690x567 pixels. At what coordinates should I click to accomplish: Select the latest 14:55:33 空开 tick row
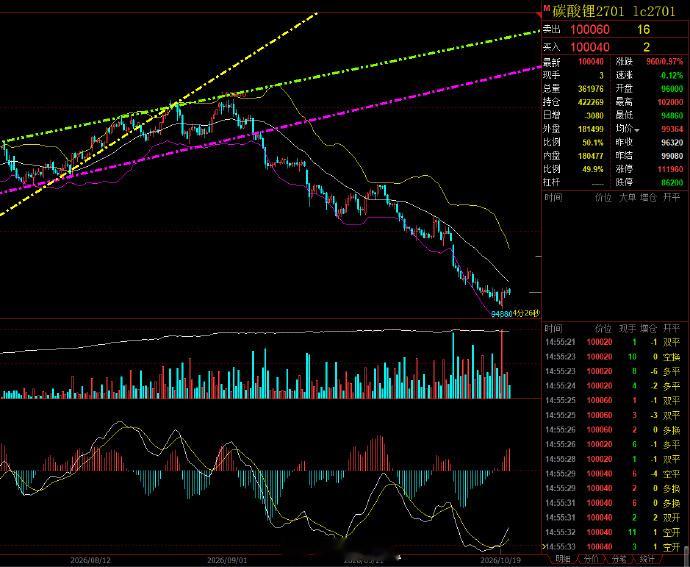613,547
